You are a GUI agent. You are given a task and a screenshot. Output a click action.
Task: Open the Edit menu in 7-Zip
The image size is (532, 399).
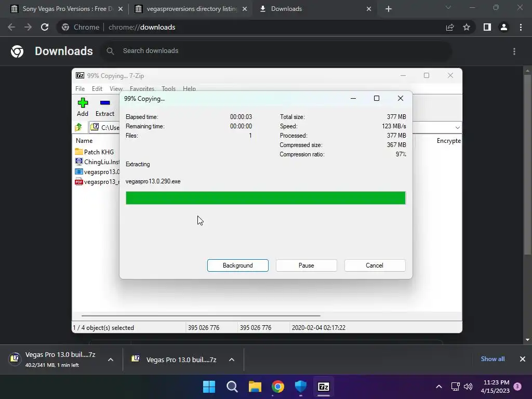97,88
